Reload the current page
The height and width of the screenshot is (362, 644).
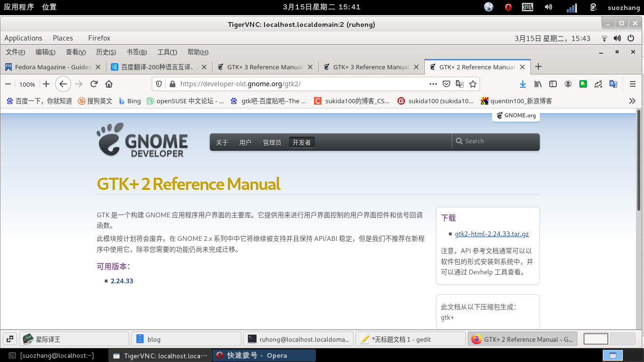pos(94,84)
